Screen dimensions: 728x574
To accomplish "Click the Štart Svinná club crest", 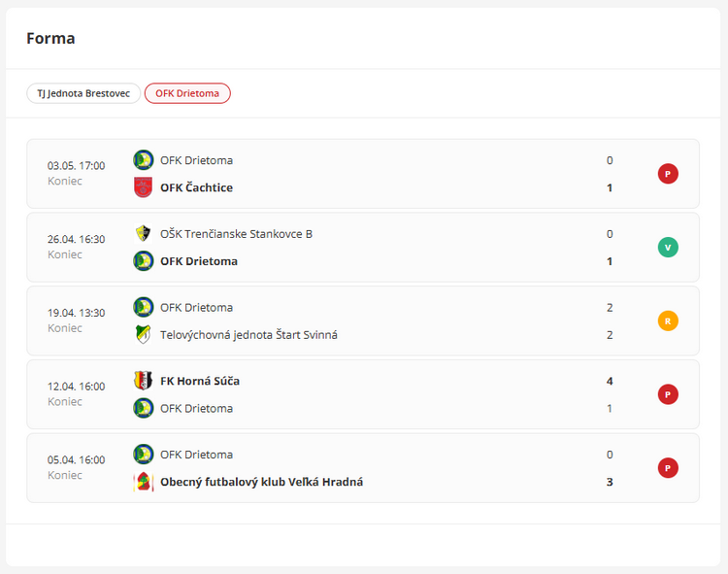I will tap(143, 335).
